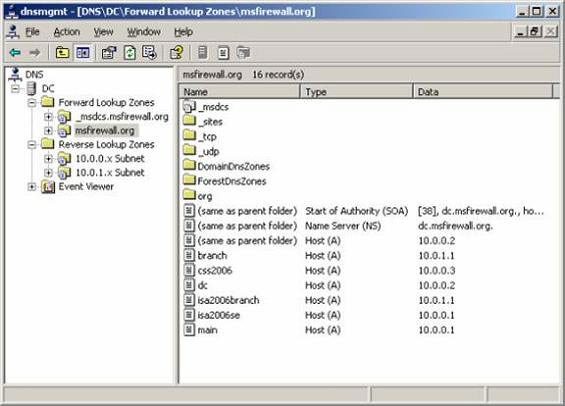Screen dimensions: 565x406
Task: Click the Up One Level folder icon
Action: [62, 53]
